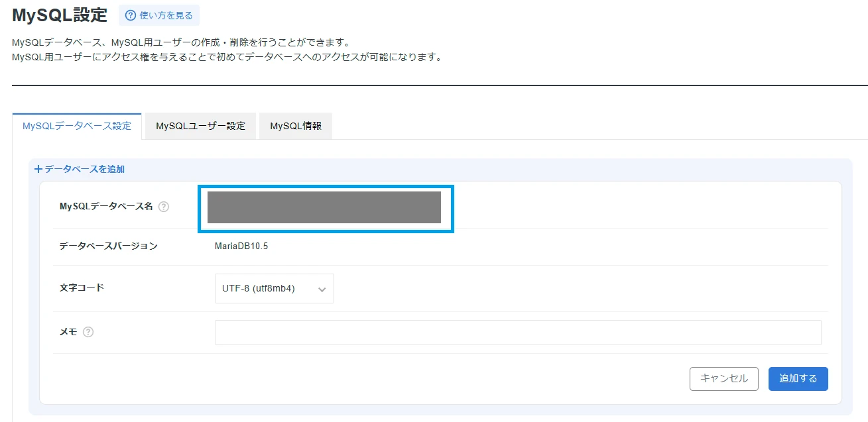
Task: Click the help icon beside MySQLデータベース名
Action: (164, 207)
